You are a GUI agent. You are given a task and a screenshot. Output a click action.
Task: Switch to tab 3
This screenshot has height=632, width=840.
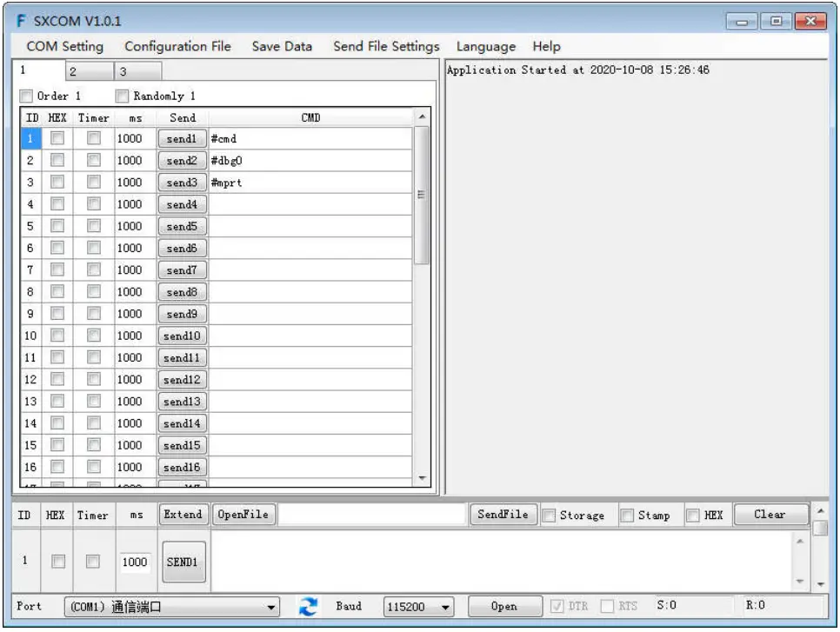pos(137,71)
